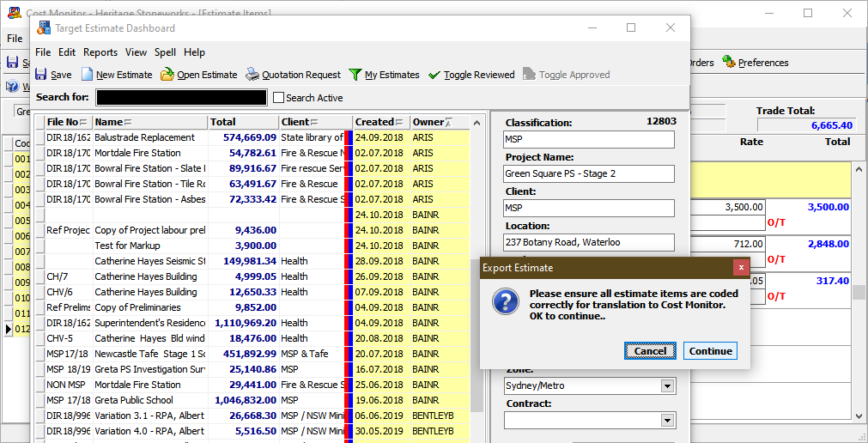Viewport: 868px width, 443px height.
Task: Click the Total column header
Action: (244, 122)
